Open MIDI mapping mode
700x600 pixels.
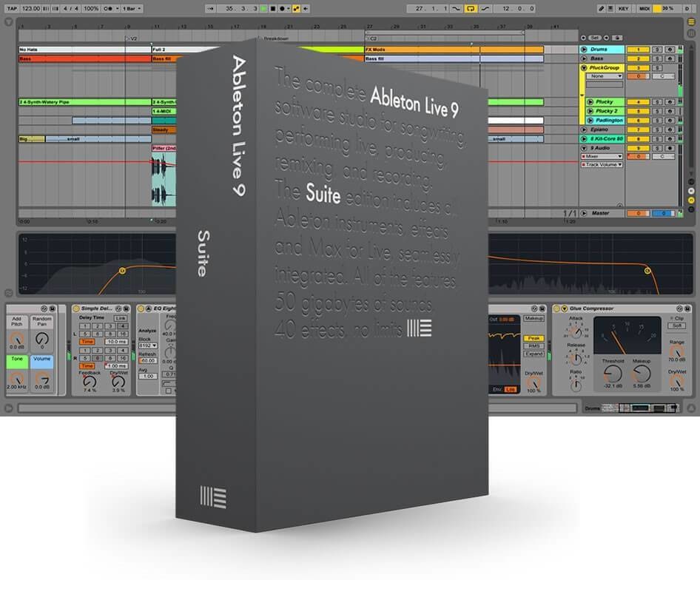[646, 8]
